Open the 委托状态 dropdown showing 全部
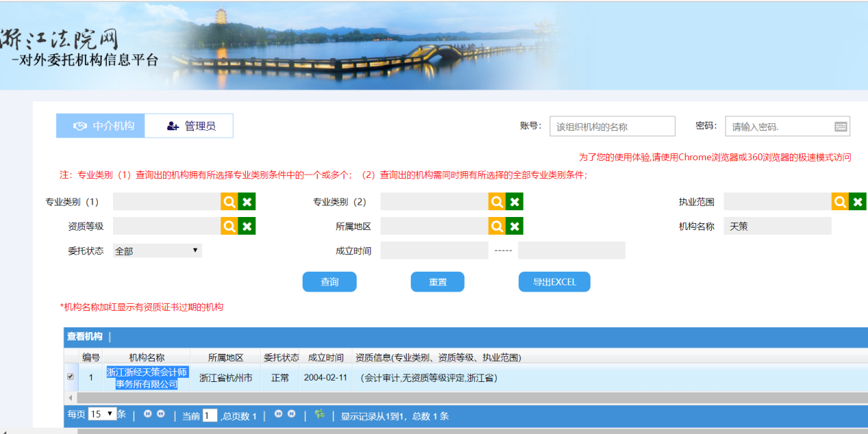The height and width of the screenshot is (434, 868). point(157,251)
